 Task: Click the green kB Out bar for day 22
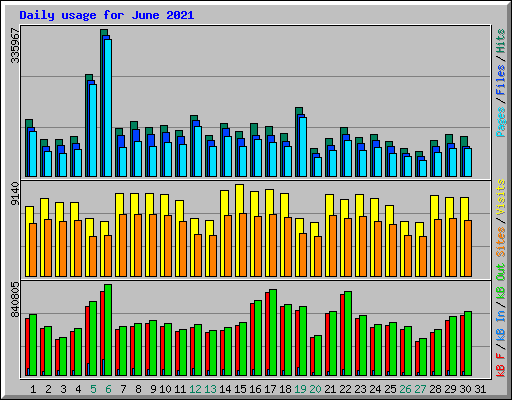[x=348, y=333]
